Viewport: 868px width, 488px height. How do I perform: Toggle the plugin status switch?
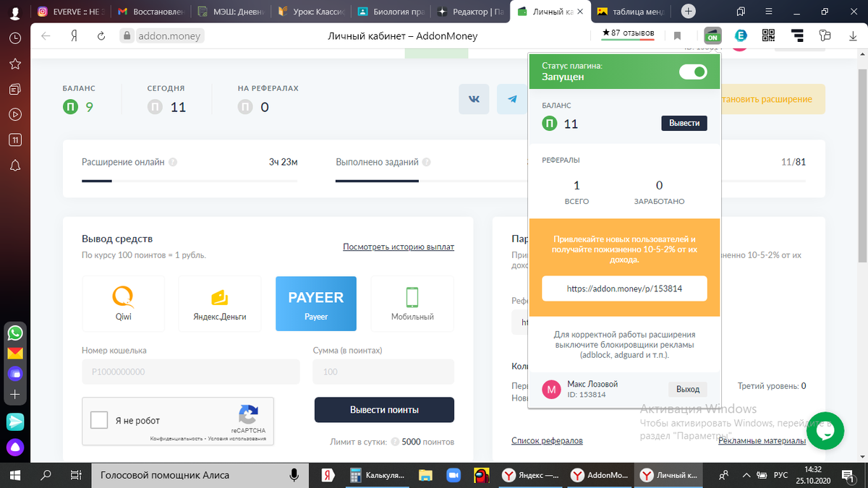tap(693, 72)
